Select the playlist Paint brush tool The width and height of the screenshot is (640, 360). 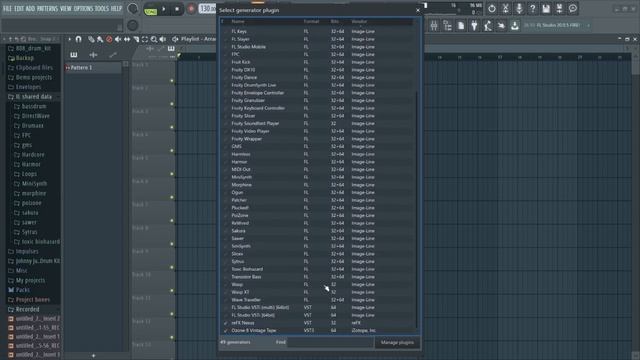click(x=100, y=39)
